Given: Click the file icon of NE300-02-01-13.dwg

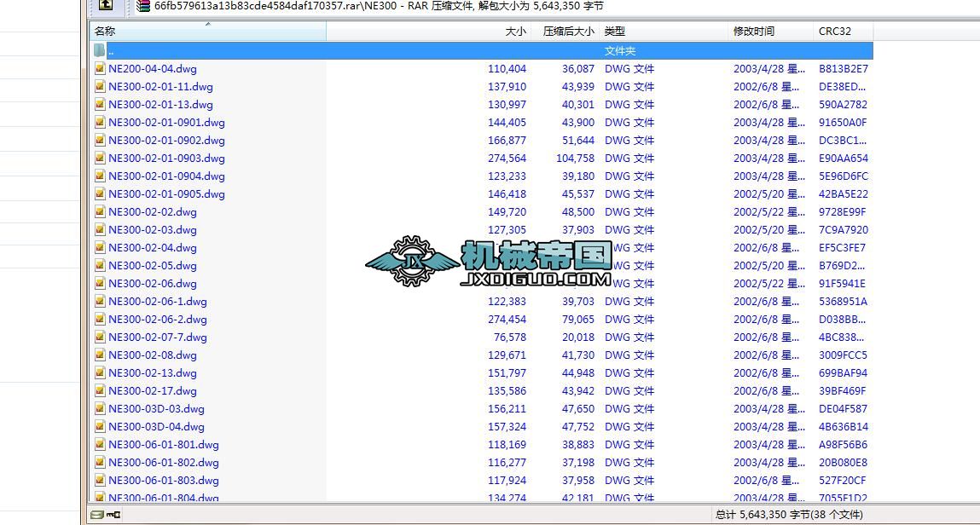Looking at the screenshot, I should [100, 104].
